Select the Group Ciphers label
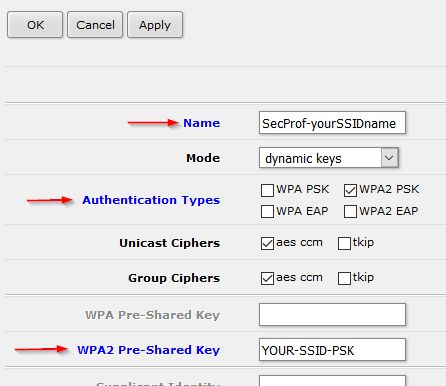Viewport: 446px width, 386px height. pyautogui.click(x=174, y=278)
